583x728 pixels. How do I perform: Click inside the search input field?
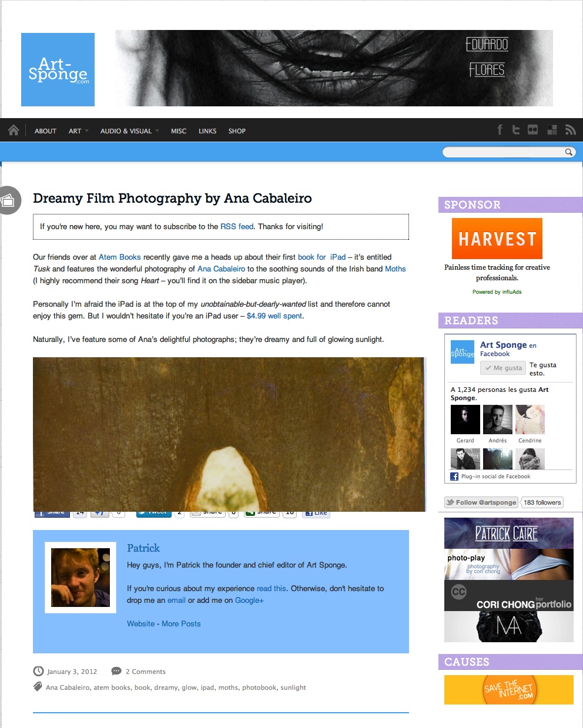tap(503, 152)
